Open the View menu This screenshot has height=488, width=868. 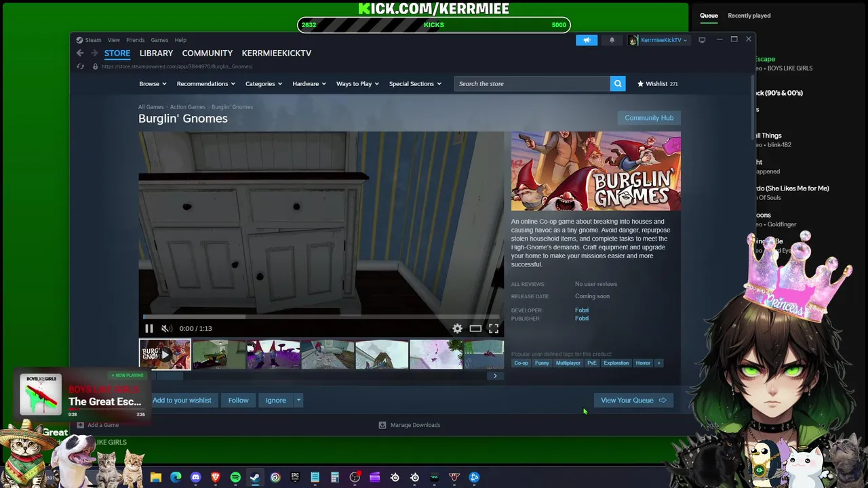(114, 40)
